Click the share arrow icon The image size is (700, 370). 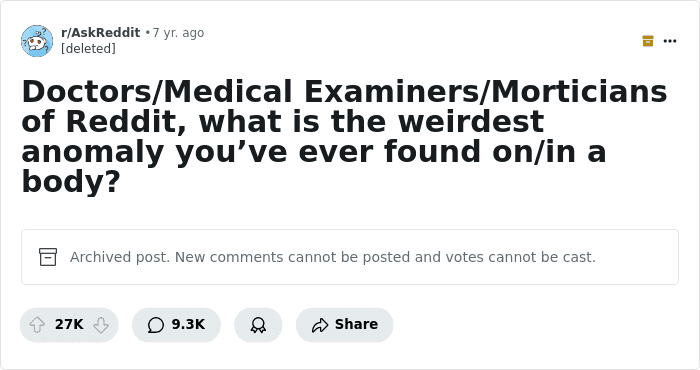tap(320, 325)
